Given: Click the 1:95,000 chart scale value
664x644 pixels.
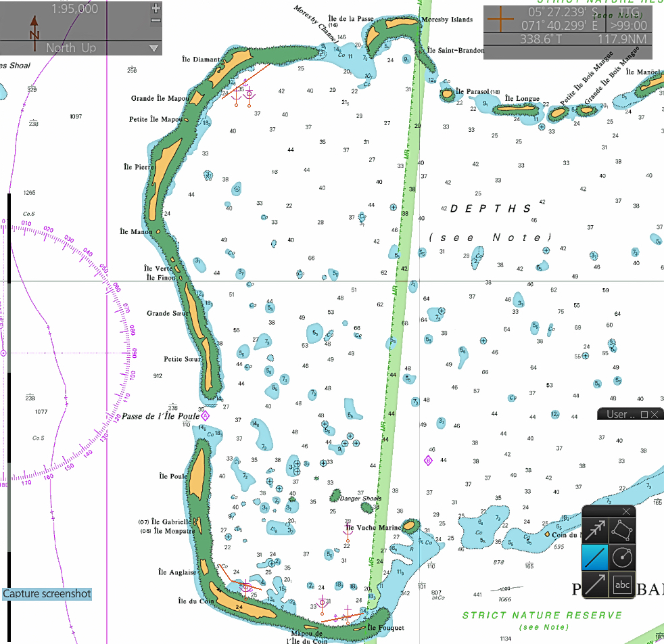Looking at the screenshot, I should click(74, 9).
